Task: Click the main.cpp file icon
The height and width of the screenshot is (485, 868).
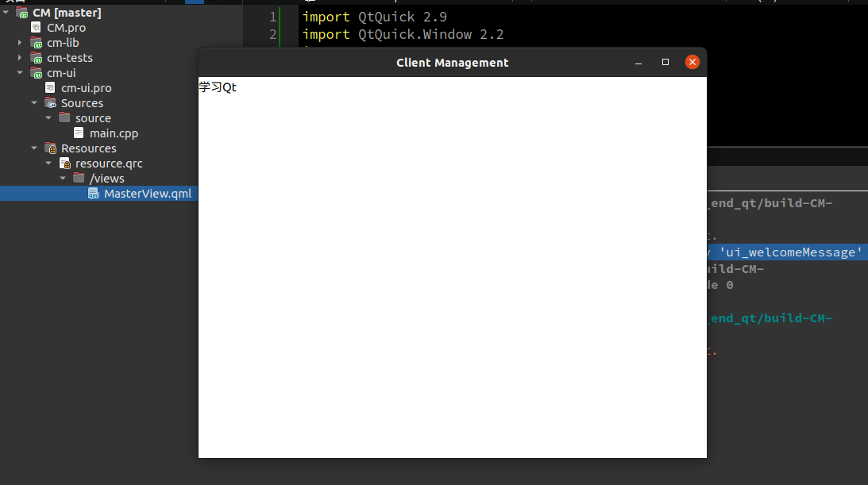Action: coord(79,133)
